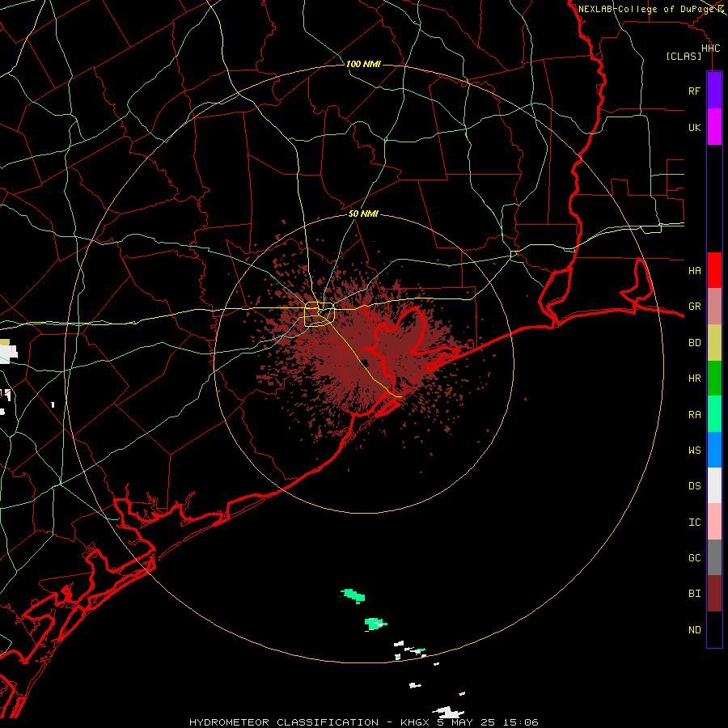Click the gray GC legend swatch
The image size is (728, 728).
click(x=714, y=557)
